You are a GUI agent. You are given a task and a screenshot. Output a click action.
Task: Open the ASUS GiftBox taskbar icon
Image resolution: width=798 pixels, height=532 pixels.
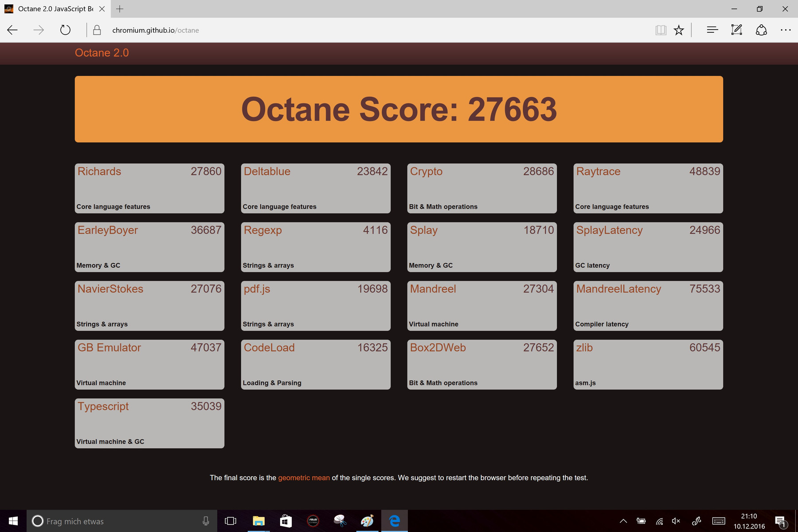[313, 521]
